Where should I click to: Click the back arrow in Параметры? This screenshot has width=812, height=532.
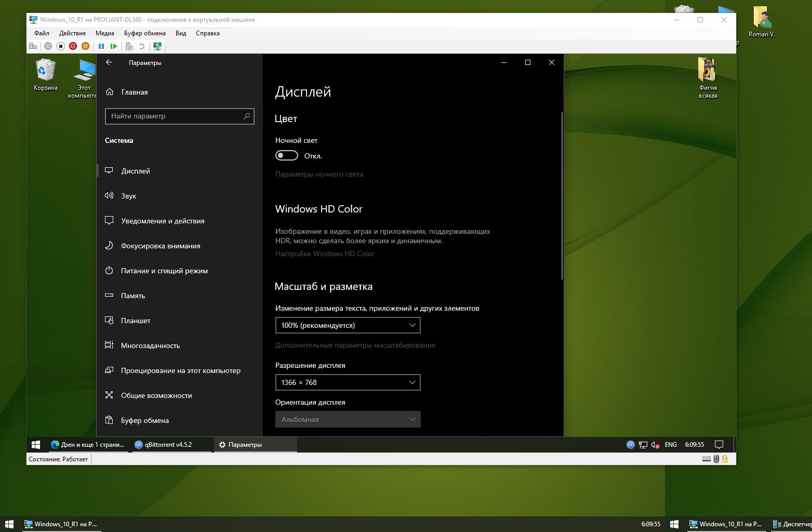(109, 62)
